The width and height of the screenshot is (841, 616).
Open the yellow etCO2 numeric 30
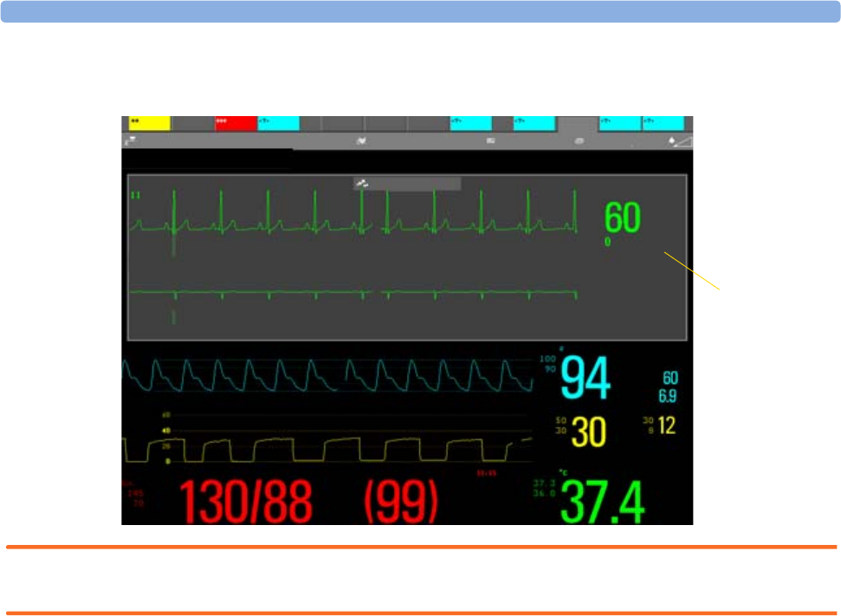(588, 432)
